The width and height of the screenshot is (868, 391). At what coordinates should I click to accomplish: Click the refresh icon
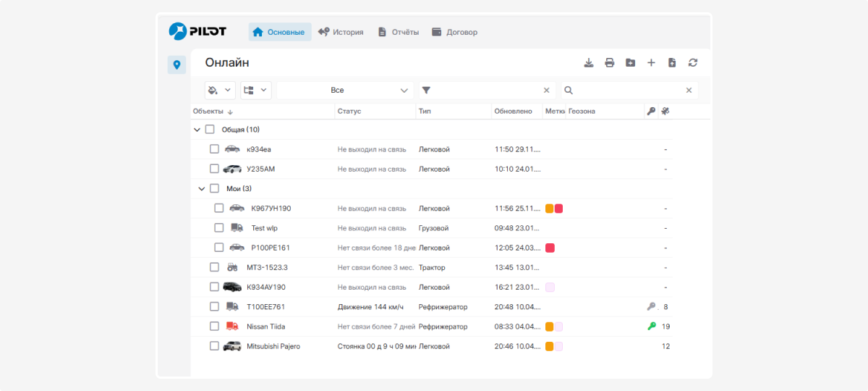[x=693, y=63]
